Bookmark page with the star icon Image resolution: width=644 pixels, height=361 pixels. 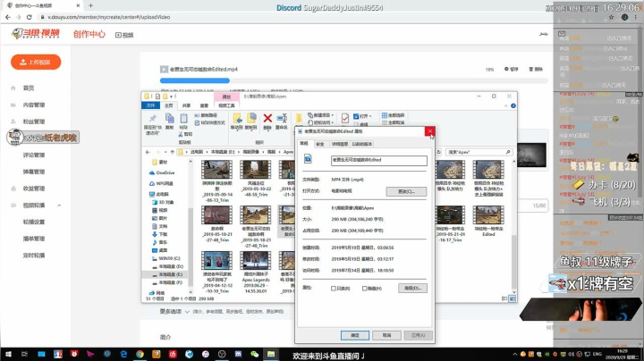pos(611,17)
